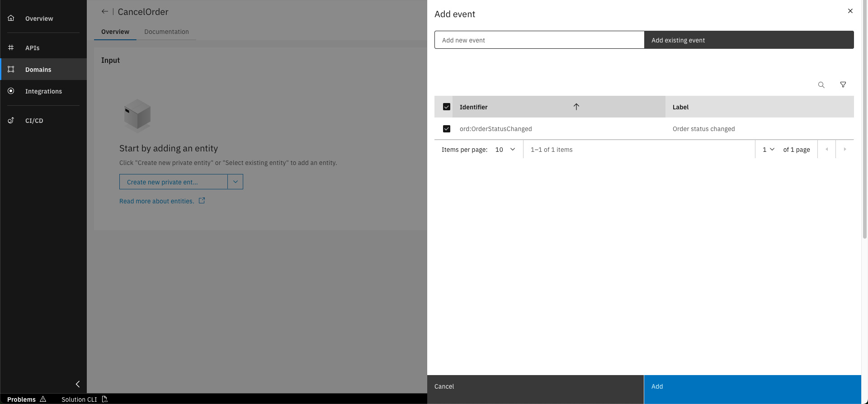868x404 pixels.
Task: Click the Order status changed label cell
Action: click(704, 129)
